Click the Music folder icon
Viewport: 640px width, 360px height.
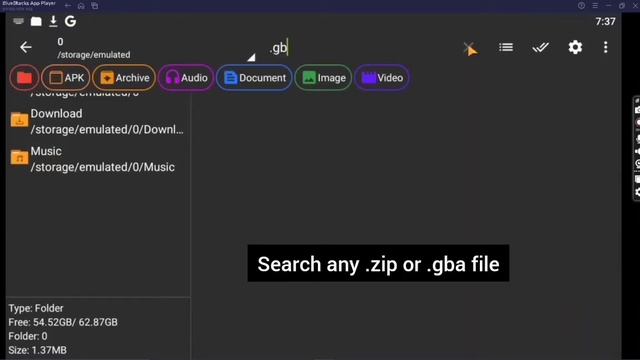coord(19,157)
